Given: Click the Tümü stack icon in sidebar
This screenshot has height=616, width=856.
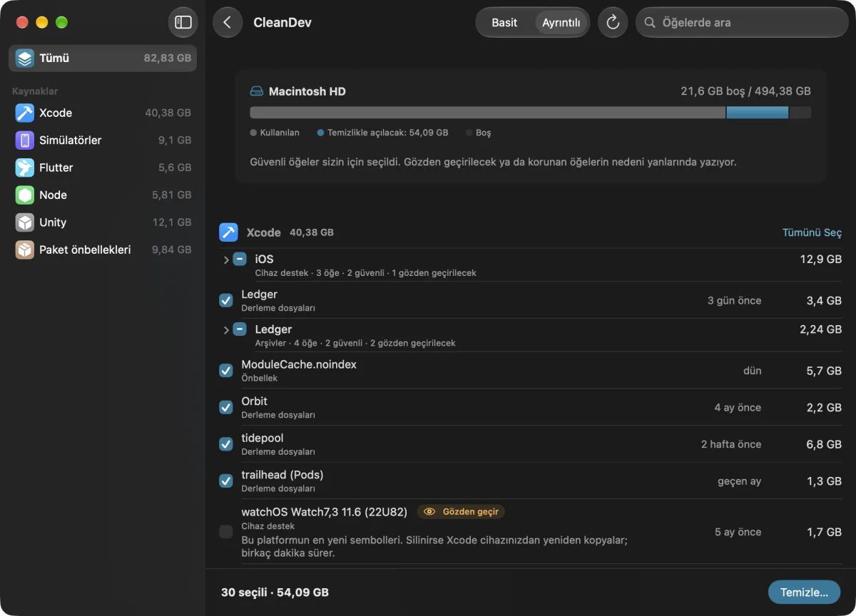Looking at the screenshot, I should tap(25, 58).
